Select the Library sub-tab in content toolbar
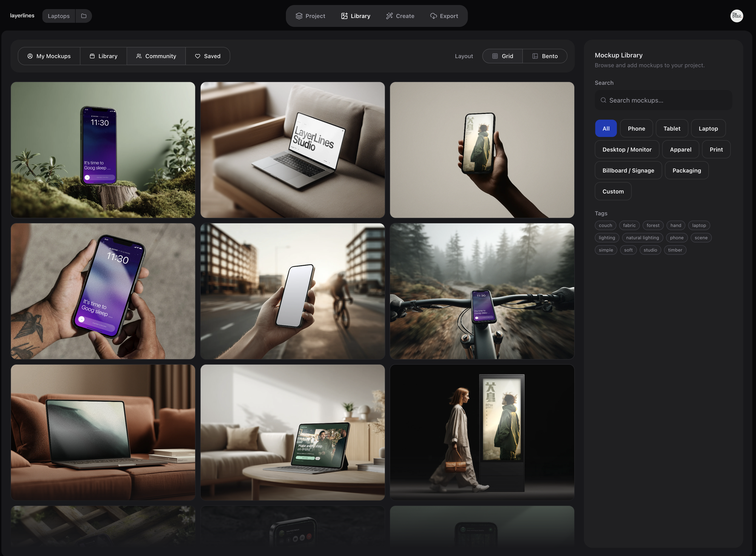This screenshot has width=756, height=556. (104, 56)
